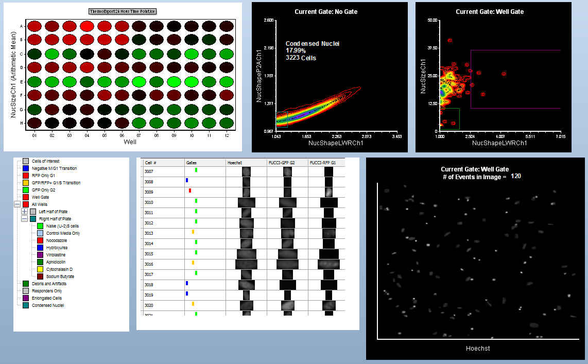Click the light blue Control Media Only icon
588x364 pixels.
pyautogui.click(x=40, y=233)
